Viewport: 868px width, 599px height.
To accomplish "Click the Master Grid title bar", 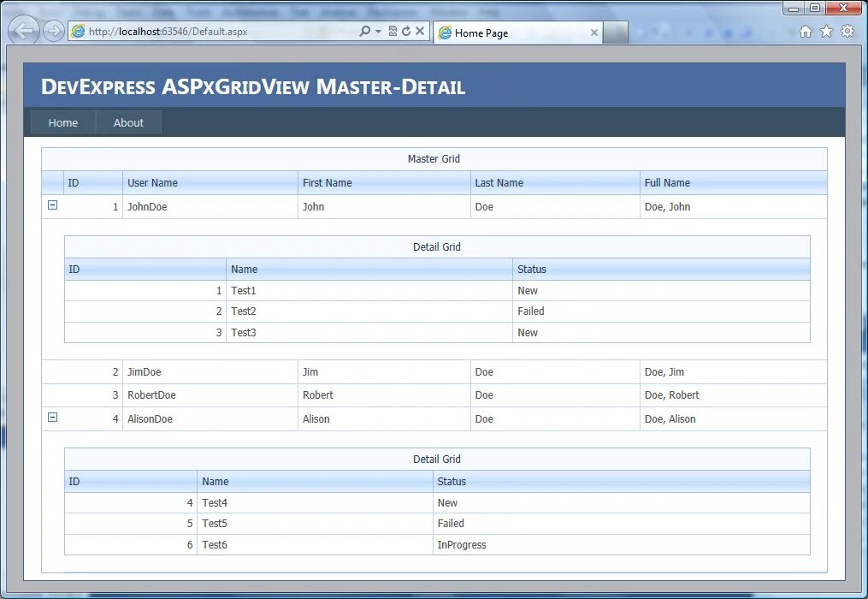I will (x=434, y=159).
